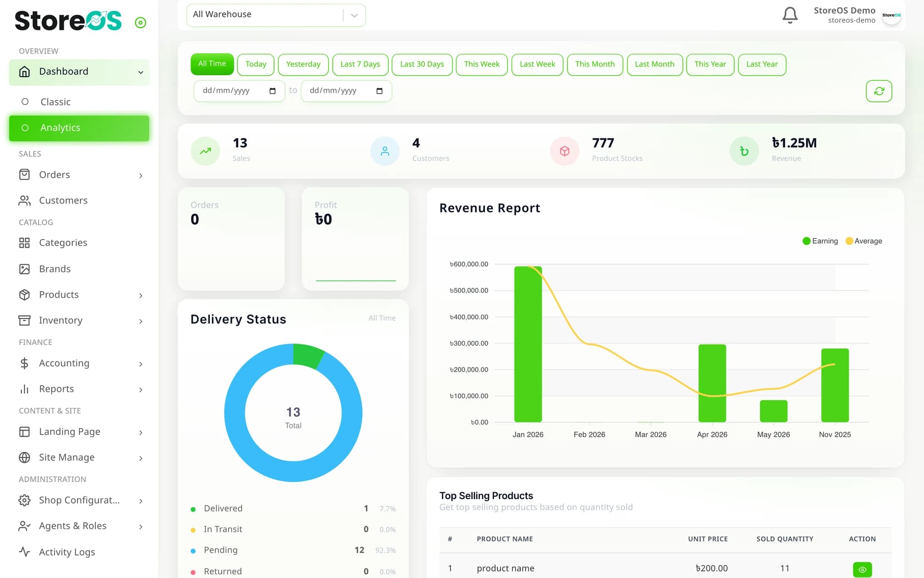924x578 pixels.
Task: Open the notifications bell
Action: [790, 15]
